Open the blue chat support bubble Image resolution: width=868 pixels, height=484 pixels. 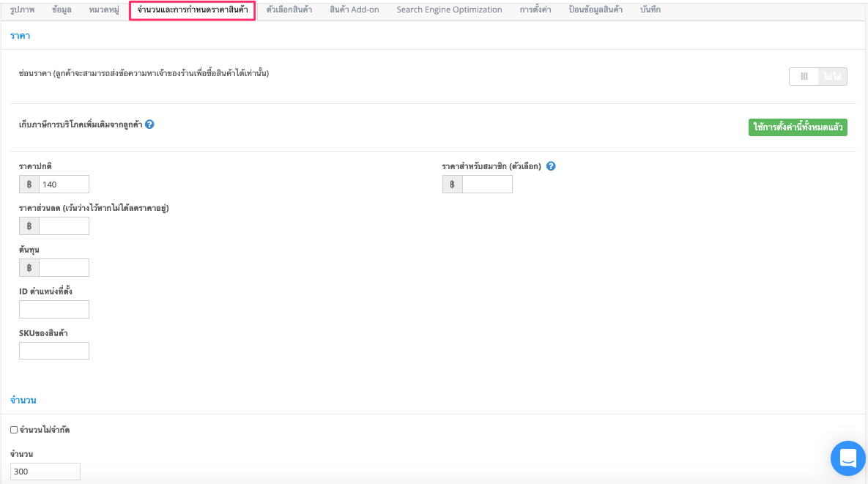[x=848, y=458]
